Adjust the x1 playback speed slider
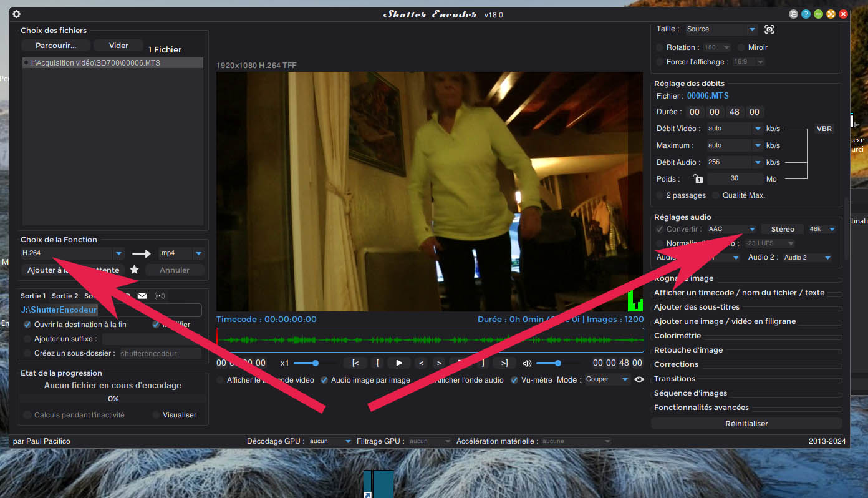Viewport: 868px width, 498px height. 315,363
